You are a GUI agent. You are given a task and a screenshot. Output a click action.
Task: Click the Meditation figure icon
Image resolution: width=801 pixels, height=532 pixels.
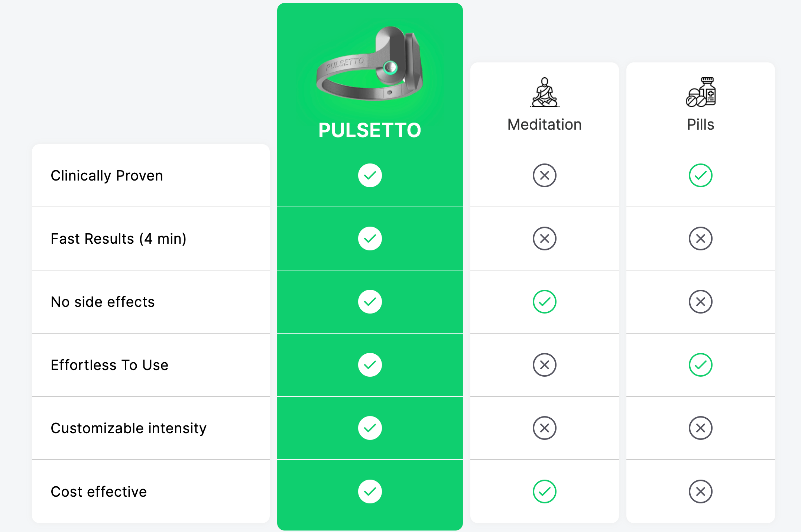(545, 92)
